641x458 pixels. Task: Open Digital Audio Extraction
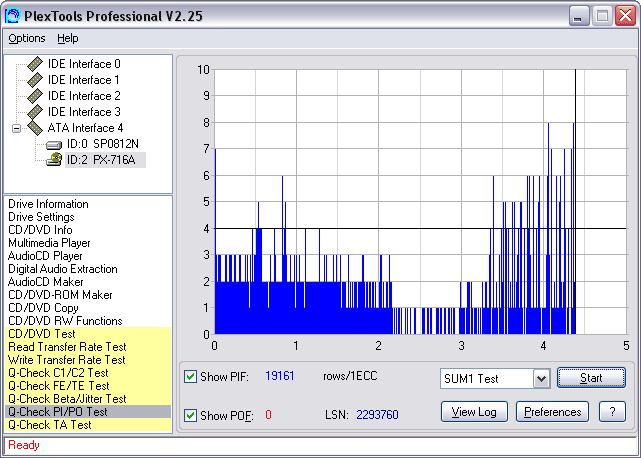[x=63, y=269]
